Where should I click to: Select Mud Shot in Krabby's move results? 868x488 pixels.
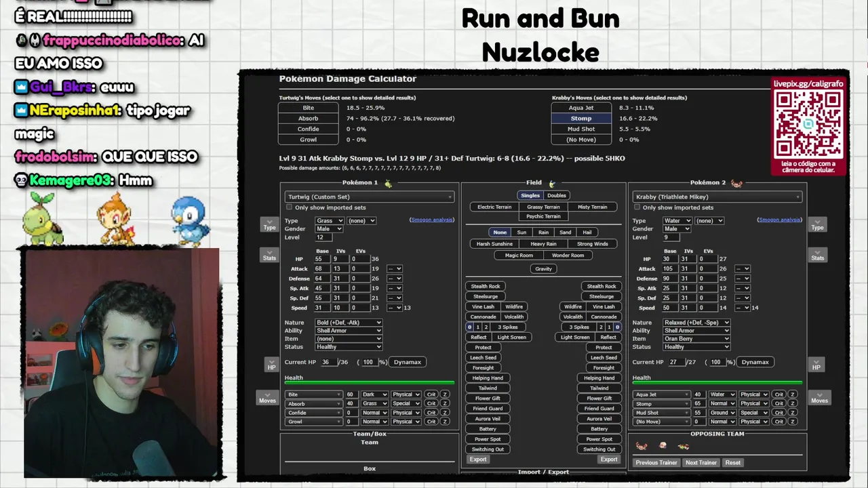pos(581,129)
